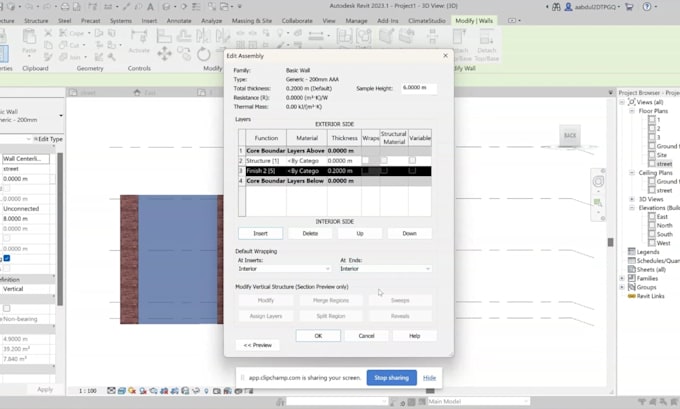Viewport: 680px width, 409px height.
Task: Open the Text tool in quick access toolbar
Action: [150, 7]
